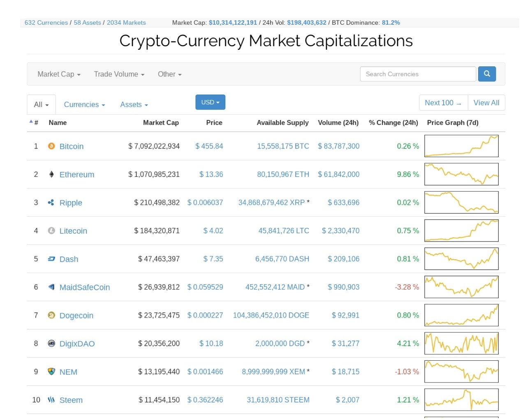Open the Dash currency page link

coord(69,259)
